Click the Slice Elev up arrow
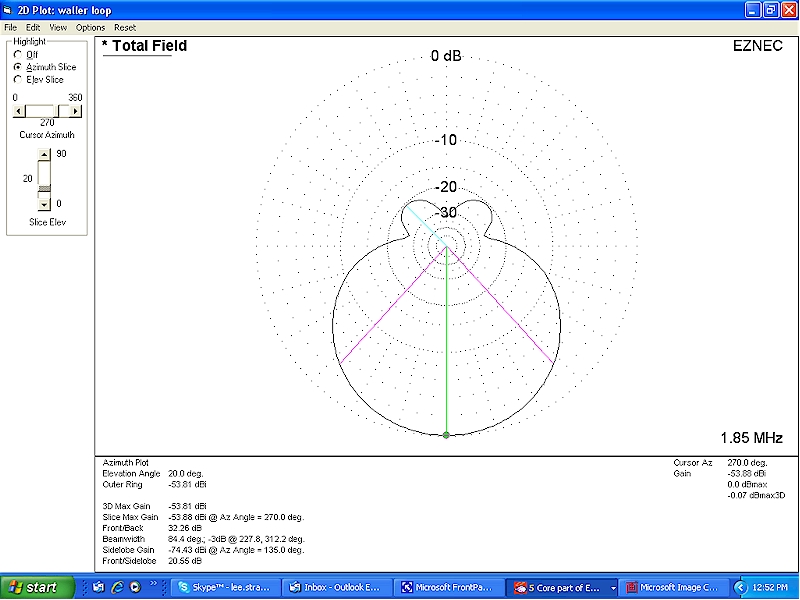Viewport: 800px width, 600px height. (43, 154)
